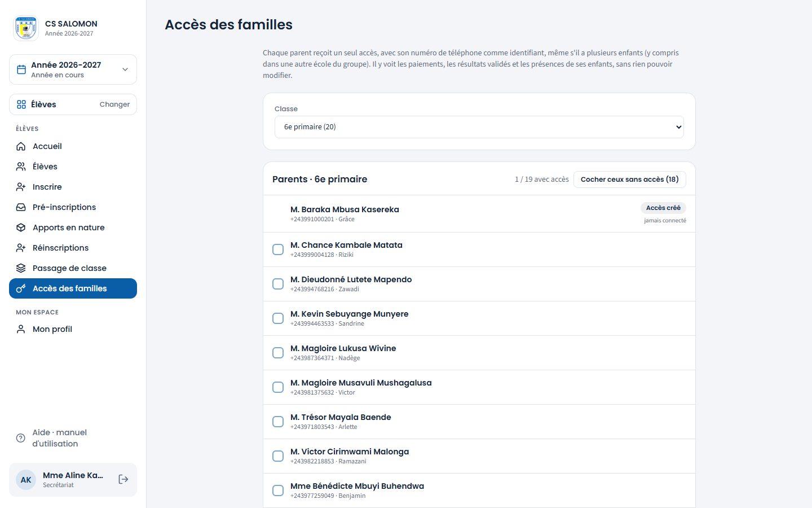812x508 pixels.
Task: Click the add-user icon for Inscrire
Action: (21, 187)
